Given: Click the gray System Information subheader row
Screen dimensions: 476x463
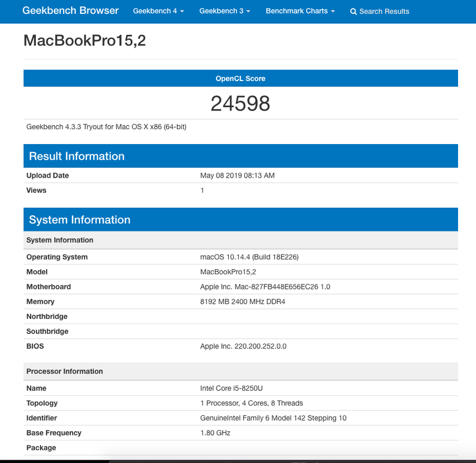Looking at the screenshot, I should tap(240, 240).
